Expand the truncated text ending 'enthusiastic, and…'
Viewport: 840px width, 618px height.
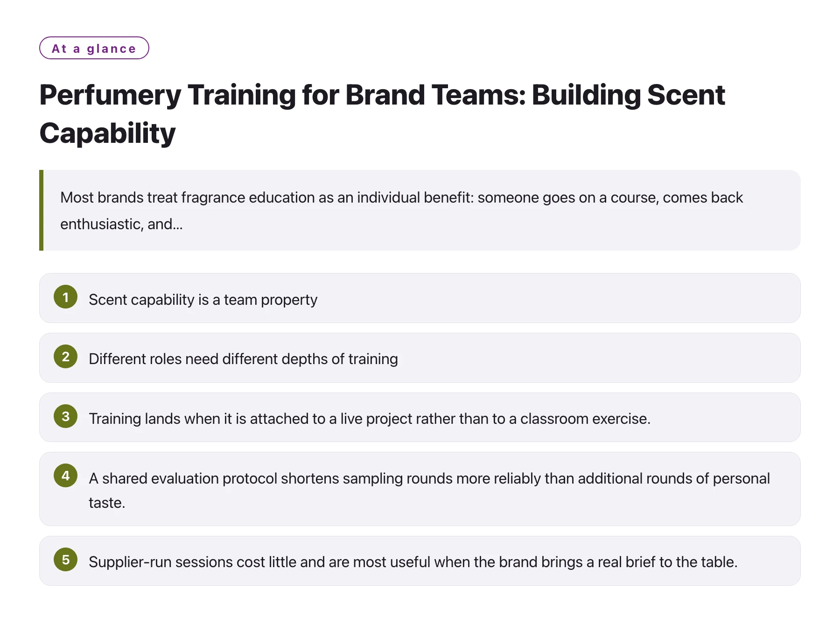[x=121, y=224]
